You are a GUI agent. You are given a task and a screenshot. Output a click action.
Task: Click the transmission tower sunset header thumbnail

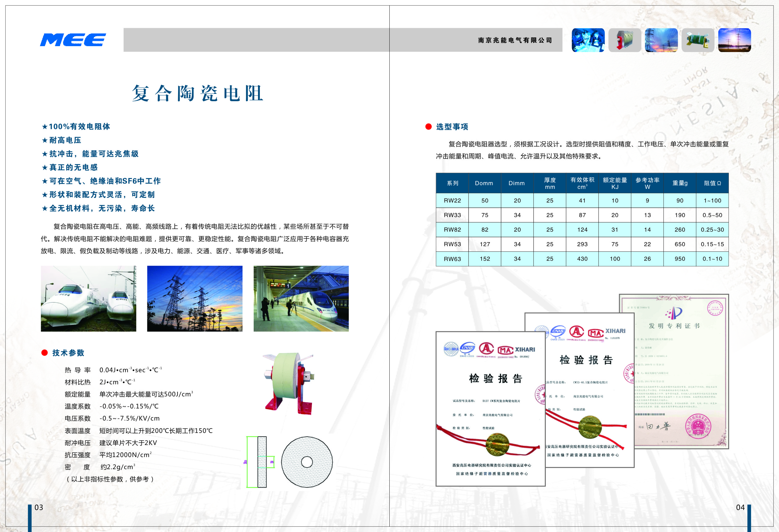[661, 40]
